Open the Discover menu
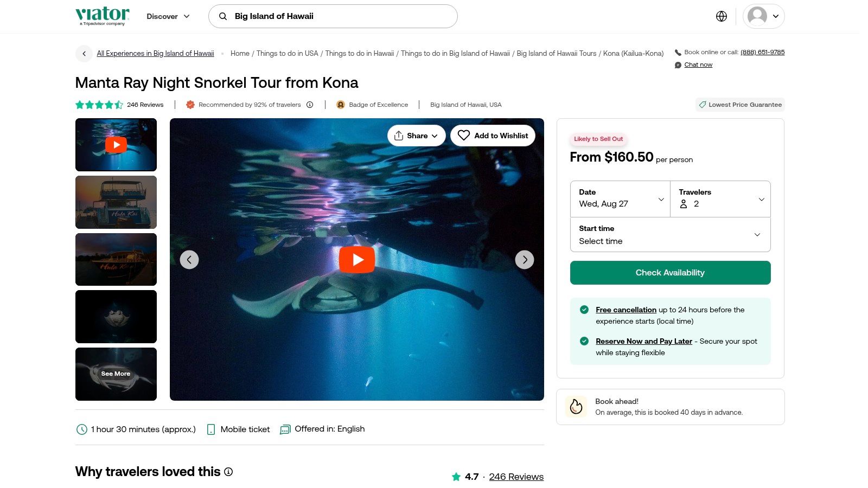This screenshot has width=868, height=488. (168, 16)
